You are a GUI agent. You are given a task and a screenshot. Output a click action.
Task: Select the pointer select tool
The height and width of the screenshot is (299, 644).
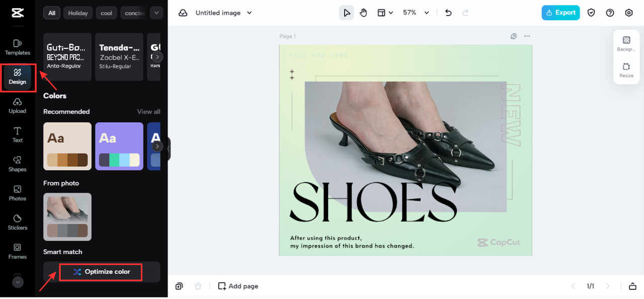coord(346,13)
